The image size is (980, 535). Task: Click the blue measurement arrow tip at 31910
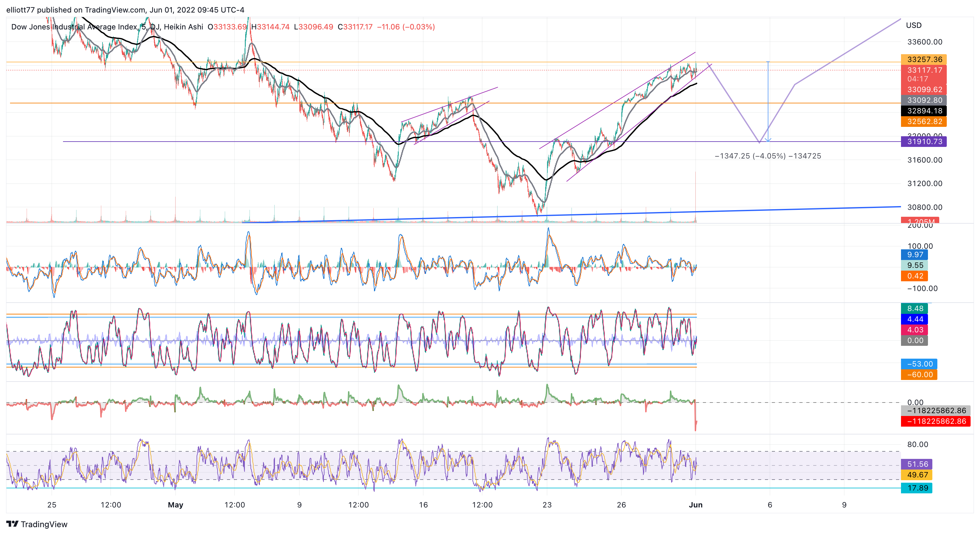point(768,141)
